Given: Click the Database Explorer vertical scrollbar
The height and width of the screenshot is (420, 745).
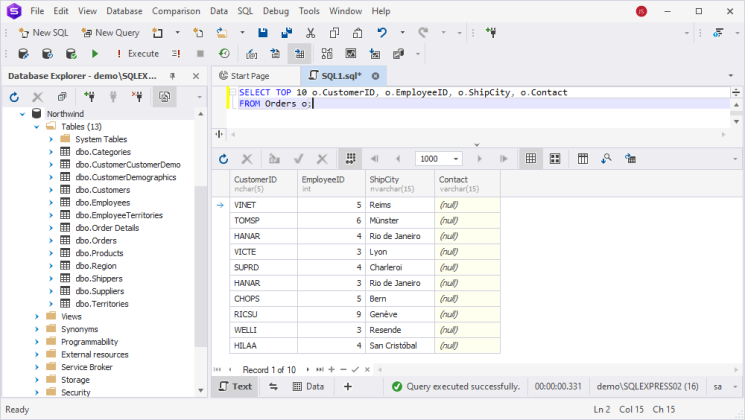Looking at the screenshot, I should 201,252.
